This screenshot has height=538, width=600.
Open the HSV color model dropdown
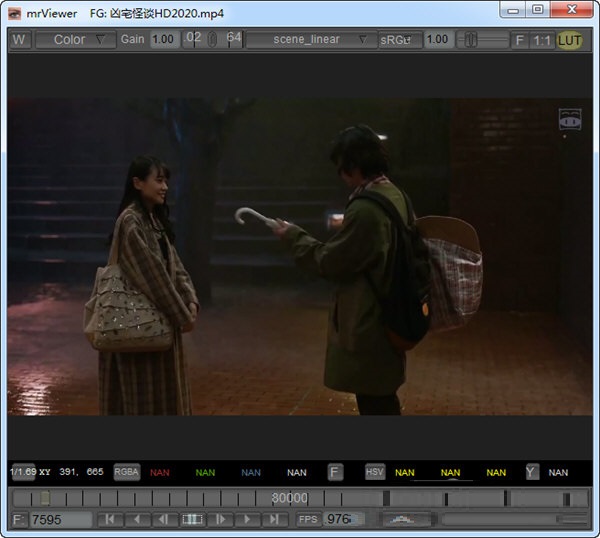(x=375, y=472)
